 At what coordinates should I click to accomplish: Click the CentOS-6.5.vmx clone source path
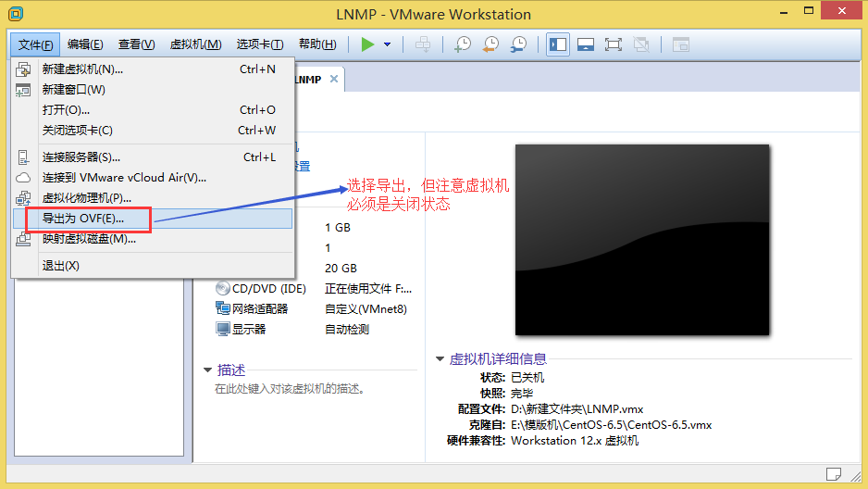tap(611, 425)
